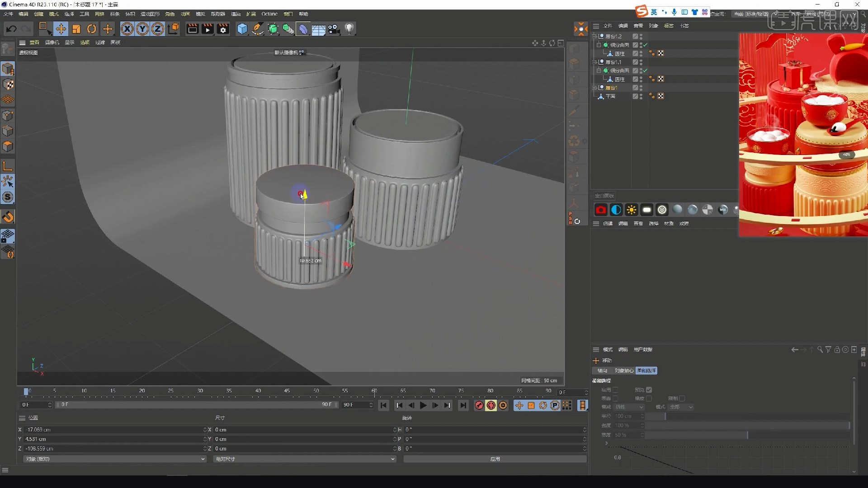Open the Octane menu
Screen dimensions: 868x488
click(x=269, y=14)
